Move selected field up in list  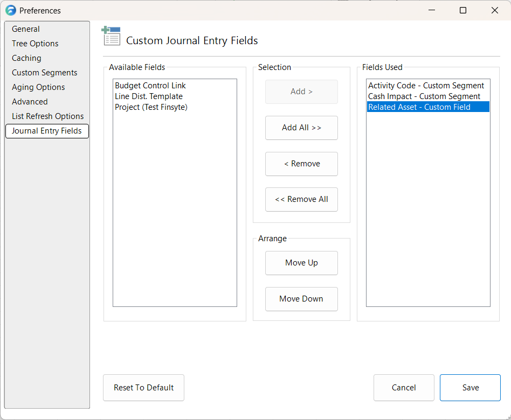(x=301, y=263)
